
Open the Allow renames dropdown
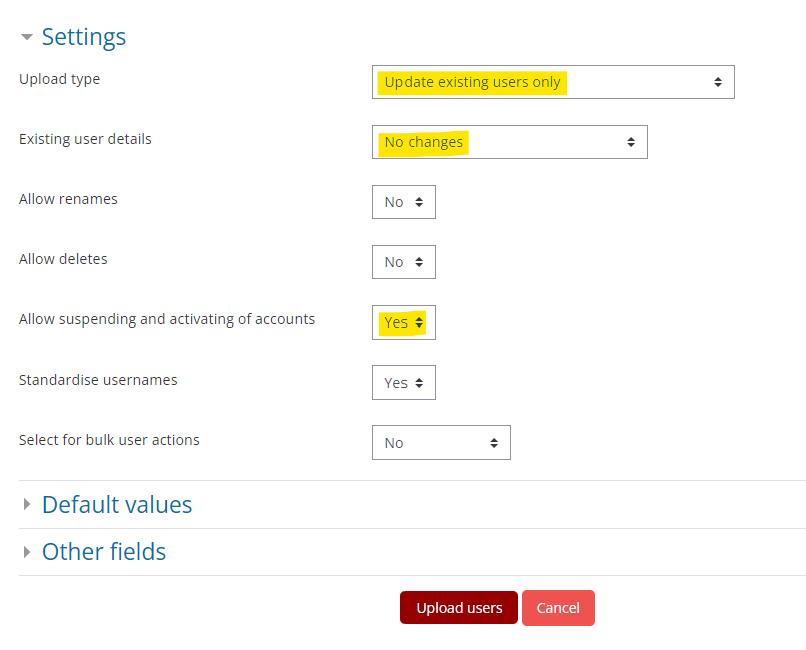pyautogui.click(x=403, y=202)
